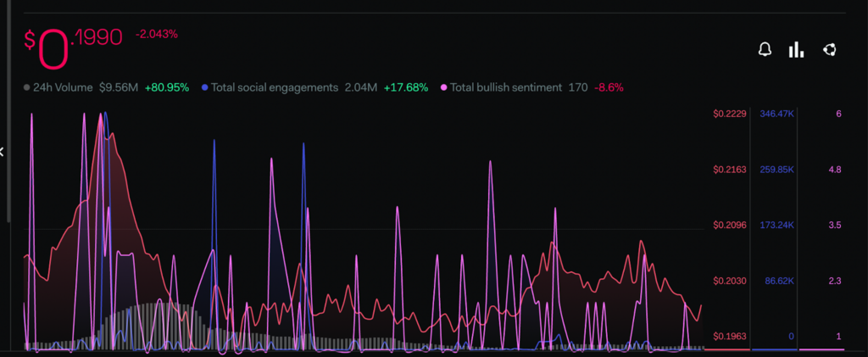Click the 86.62K engagements axis label
The image size is (868, 357).
pos(780,282)
